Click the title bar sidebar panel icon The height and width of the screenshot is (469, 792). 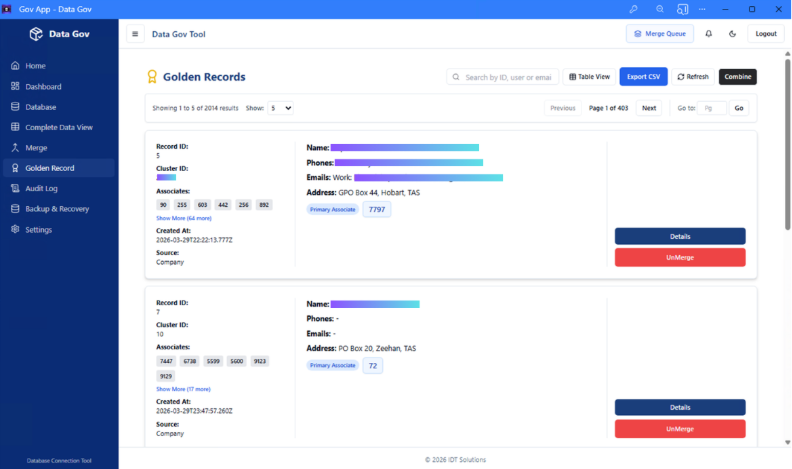[x=682, y=9]
